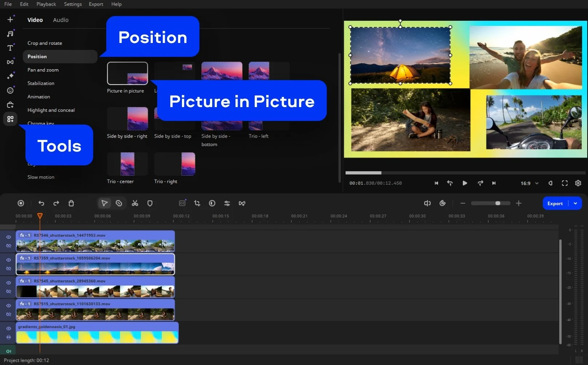Click the undo arrow in timeline toolbar
Image resolution: width=588 pixels, height=365 pixels.
(x=41, y=203)
